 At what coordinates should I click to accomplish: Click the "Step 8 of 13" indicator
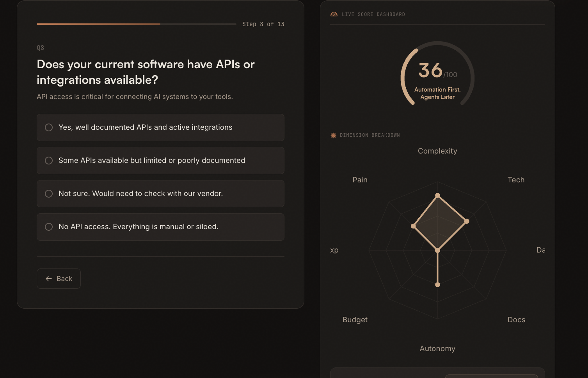click(x=263, y=24)
